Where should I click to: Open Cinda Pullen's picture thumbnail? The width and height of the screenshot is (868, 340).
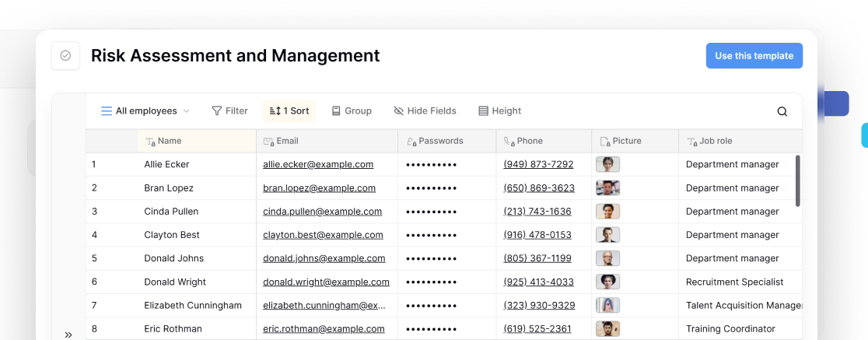607,212
